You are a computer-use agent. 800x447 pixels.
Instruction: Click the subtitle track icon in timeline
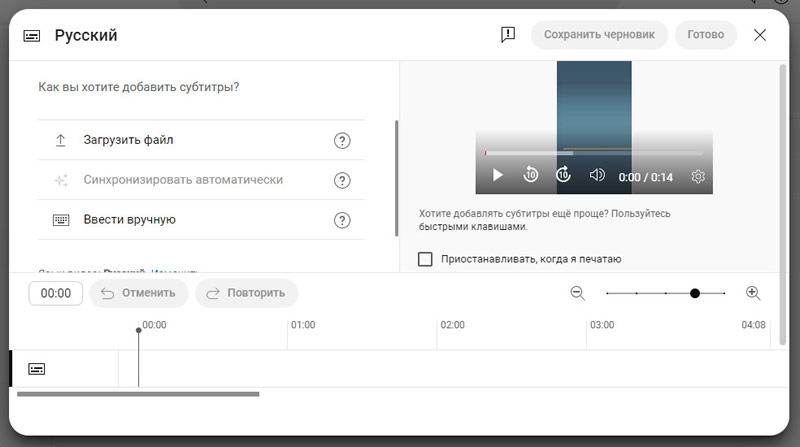(37, 369)
